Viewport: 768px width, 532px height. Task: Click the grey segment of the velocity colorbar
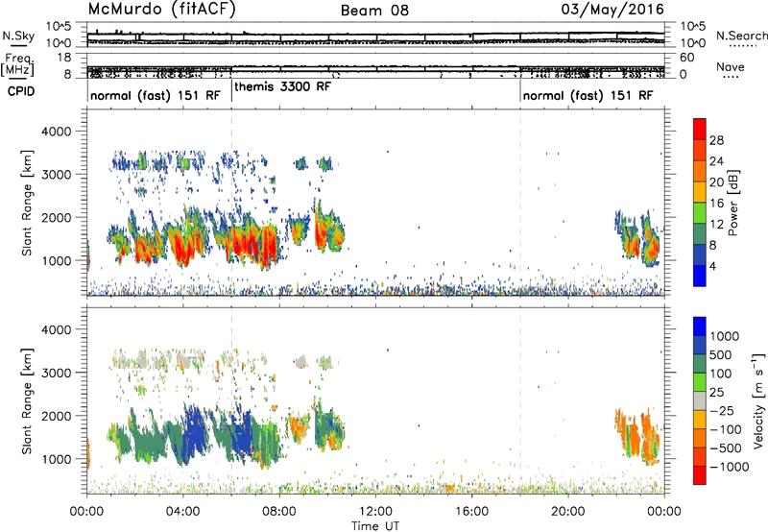coord(700,400)
